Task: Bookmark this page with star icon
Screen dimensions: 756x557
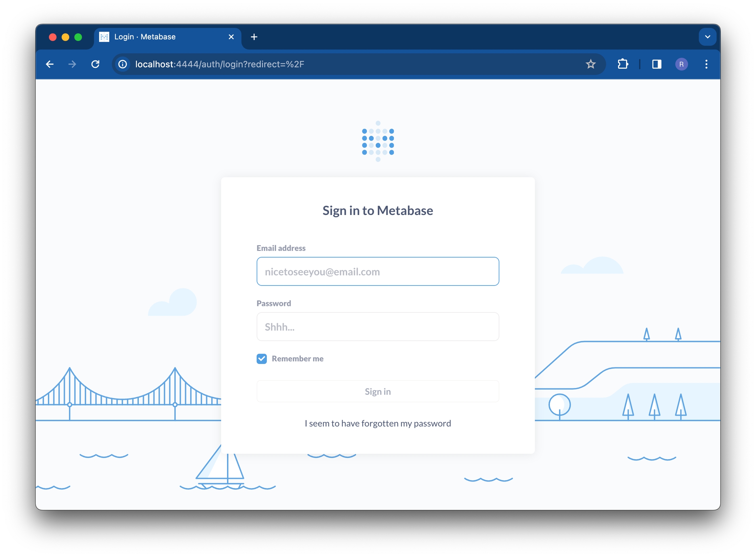Action: [x=591, y=64]
